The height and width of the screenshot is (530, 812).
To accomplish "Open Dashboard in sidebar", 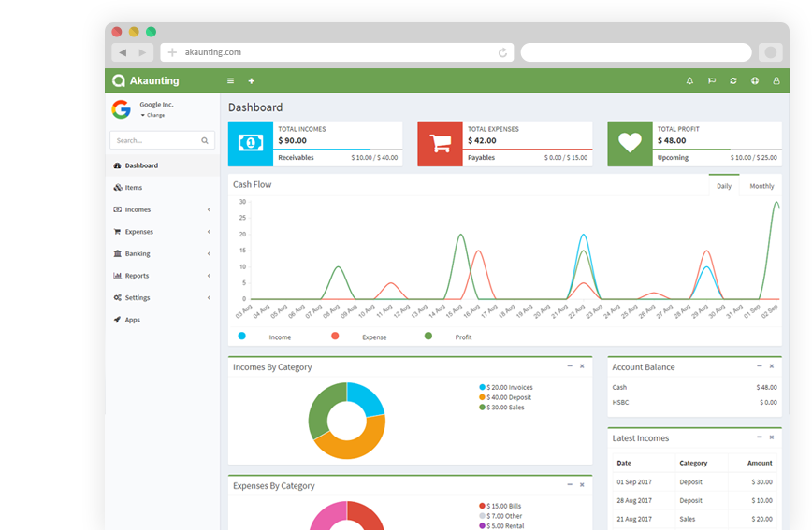I will 163,165.
